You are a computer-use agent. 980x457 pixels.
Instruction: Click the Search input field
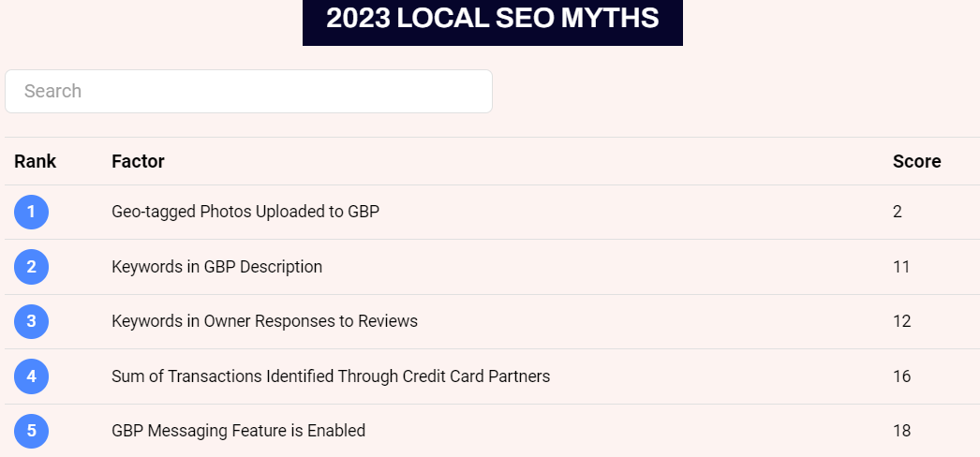pos(248,91)
